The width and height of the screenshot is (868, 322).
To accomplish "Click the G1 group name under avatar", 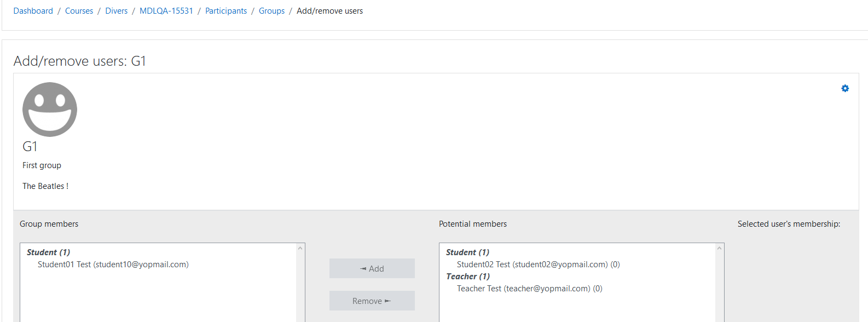I will tap(30, 147).
